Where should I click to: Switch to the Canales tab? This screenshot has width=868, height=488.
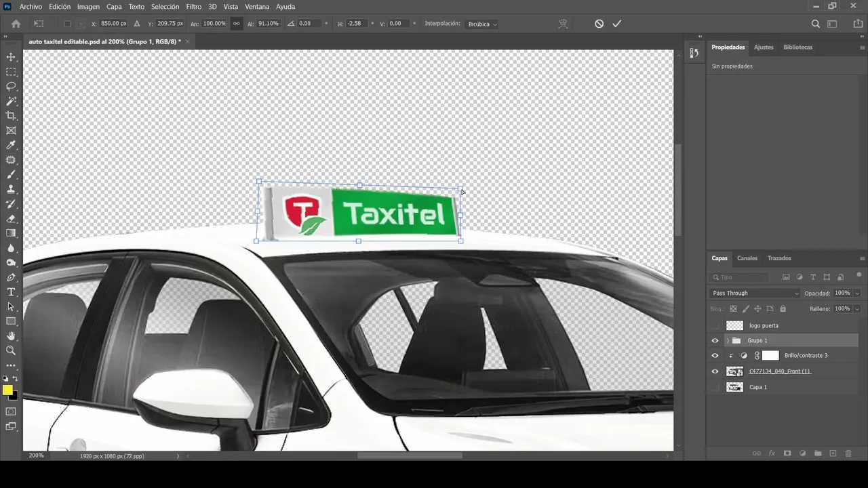point(747,258)
